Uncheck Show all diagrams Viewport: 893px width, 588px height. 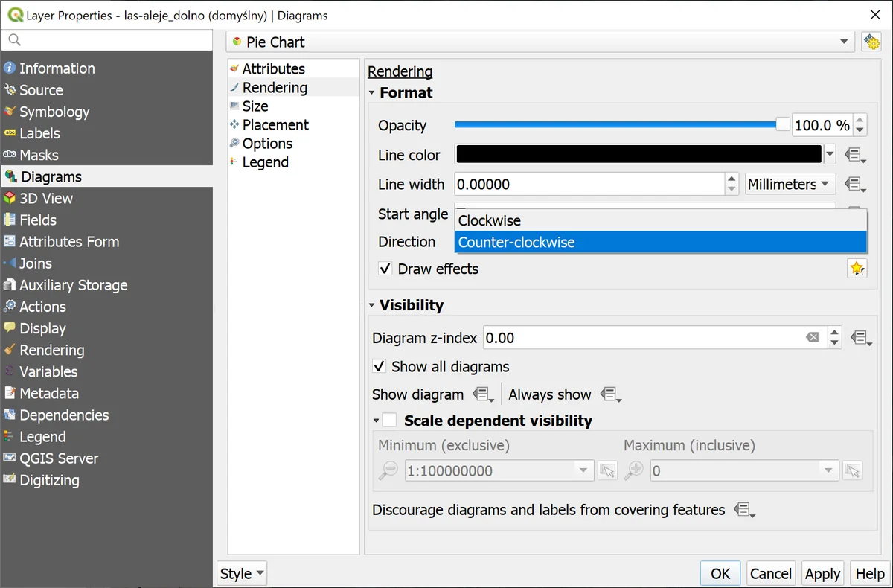click(380, 366)
